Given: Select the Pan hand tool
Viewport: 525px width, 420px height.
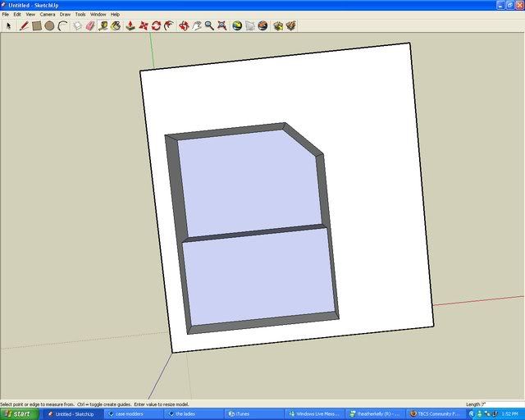Looking at the screenshot, I should pyautogui.click(x=197, y=25).
